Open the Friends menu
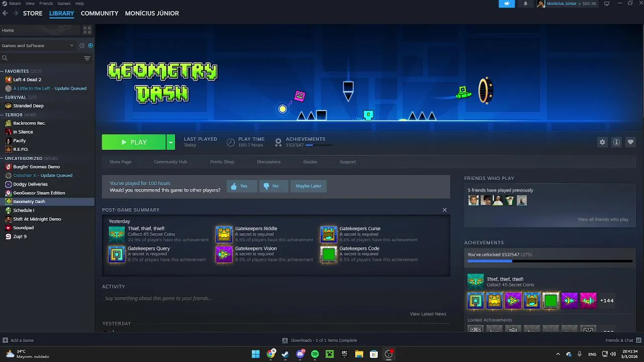The width and height of the screenshot is (644, 362). (46, 4)
